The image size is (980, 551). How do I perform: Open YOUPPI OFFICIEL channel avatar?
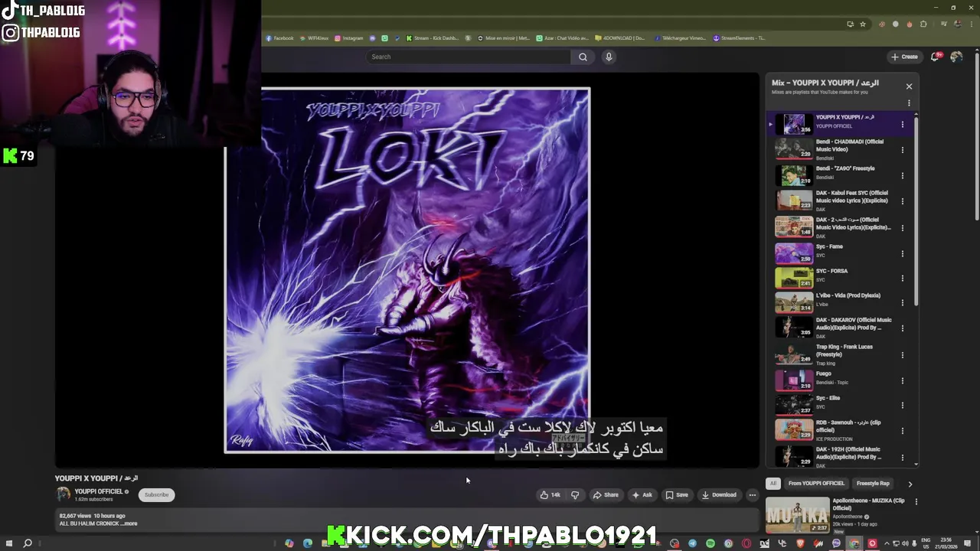point(64,494)
